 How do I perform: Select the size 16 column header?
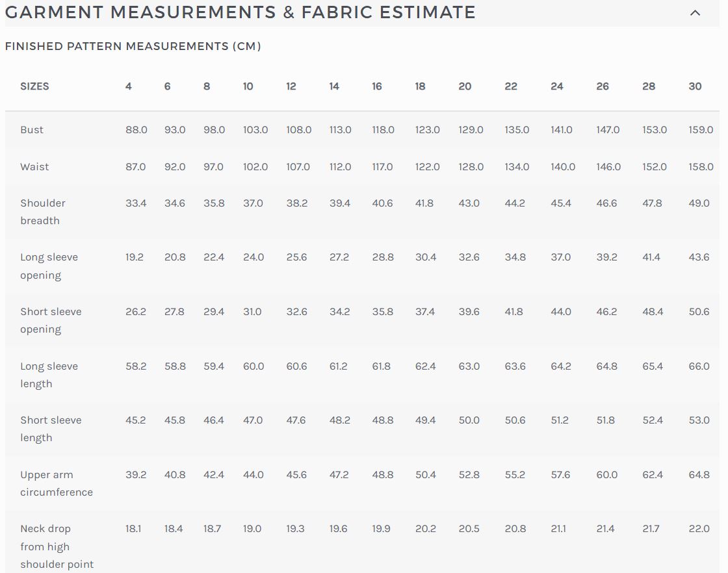377,86
